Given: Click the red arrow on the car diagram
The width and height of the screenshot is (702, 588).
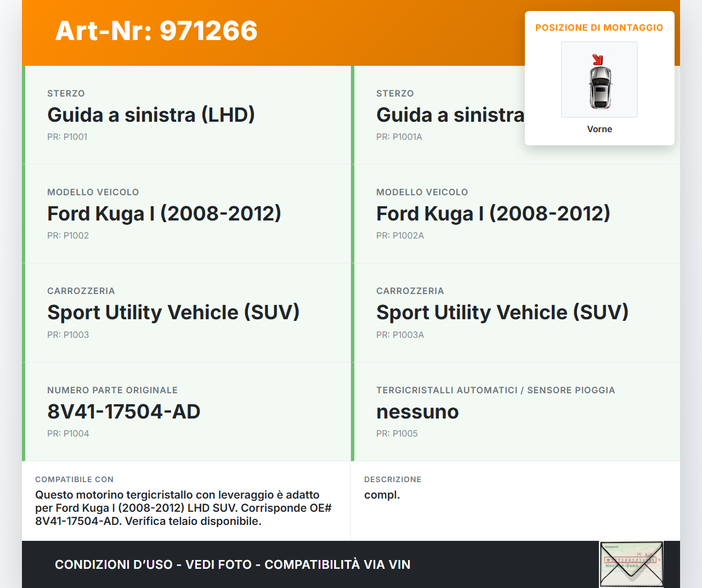Looking at the screenshot, I should pyautogui.click(x=598, y=59).
